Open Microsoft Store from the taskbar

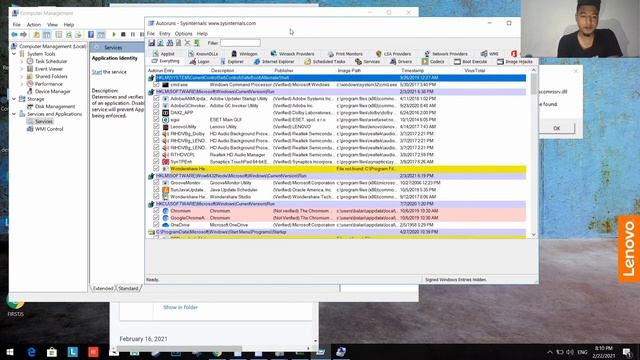(52, 352)
